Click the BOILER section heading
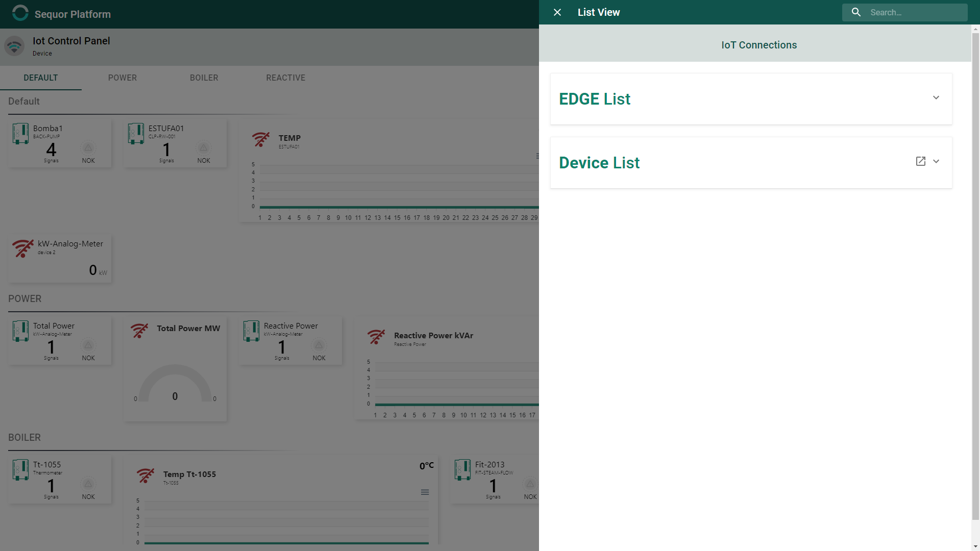 [24, 437]
